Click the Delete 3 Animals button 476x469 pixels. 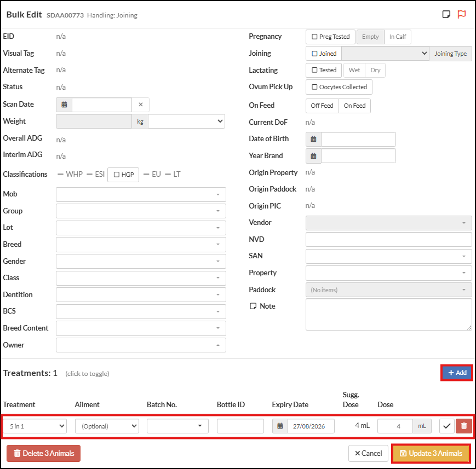pyautogui.click(x=43, y=453)
